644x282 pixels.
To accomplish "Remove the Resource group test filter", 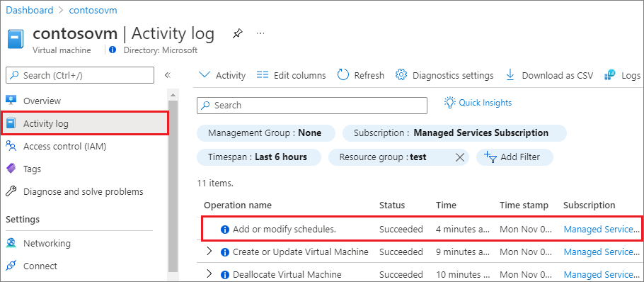I will [460, 157].
